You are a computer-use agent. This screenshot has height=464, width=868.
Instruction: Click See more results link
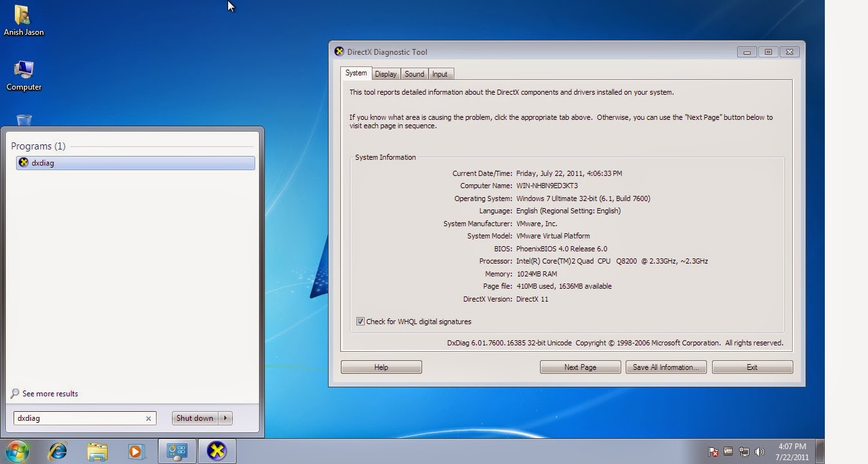50,394
